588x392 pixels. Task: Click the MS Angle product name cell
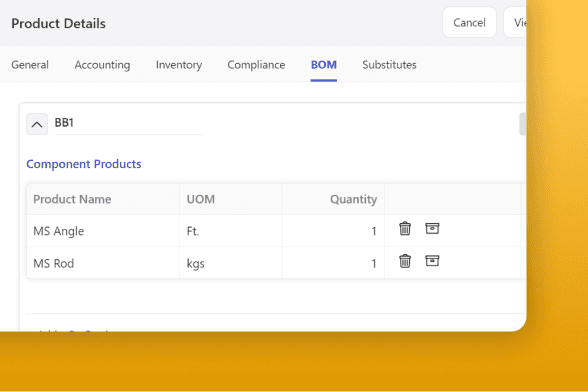pyautogui.click(x=103, y=231)
